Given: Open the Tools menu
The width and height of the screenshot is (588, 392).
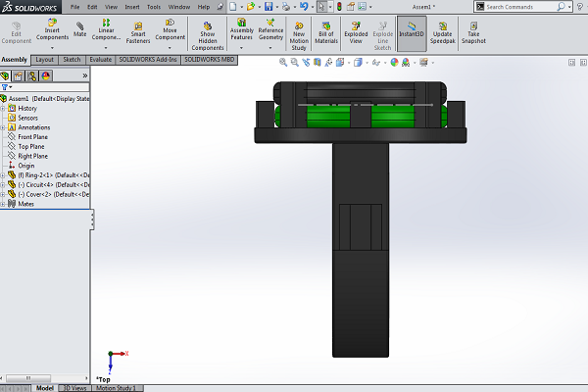Looking at the screenshot, I should pos(154,7).
